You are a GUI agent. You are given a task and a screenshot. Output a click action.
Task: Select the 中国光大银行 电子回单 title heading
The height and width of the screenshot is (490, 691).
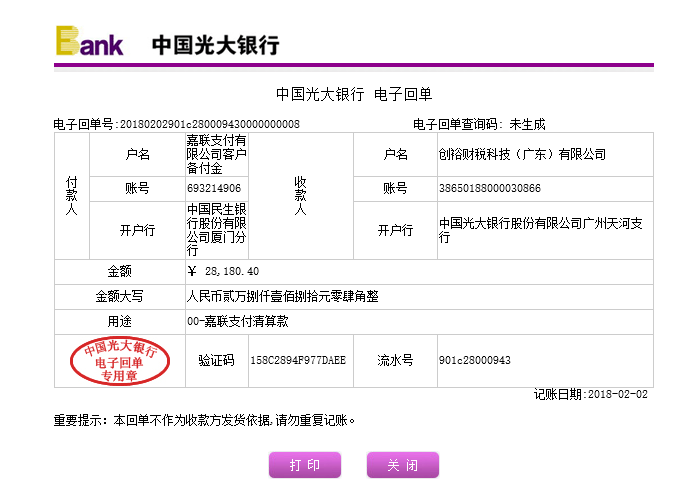[353, 94]
